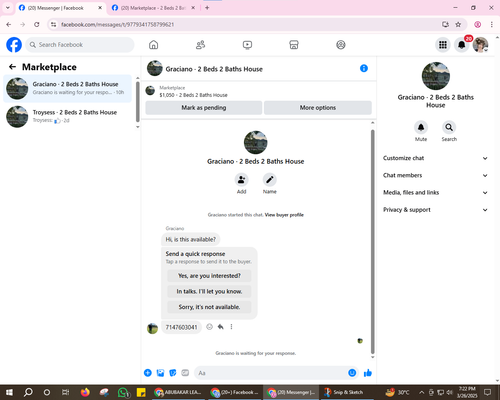The width and height of the screenshot is (500, 400).
Task: Open the Groups icon in top navigation
Action: pyautogui.click(x=341, y=45)
